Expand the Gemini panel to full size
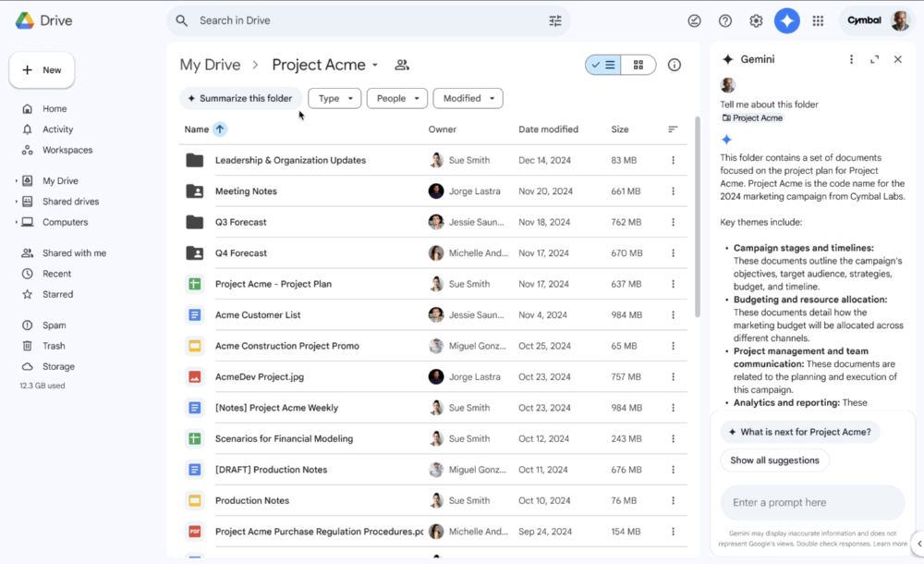924x564 pixels. click(x=874, y=59)
